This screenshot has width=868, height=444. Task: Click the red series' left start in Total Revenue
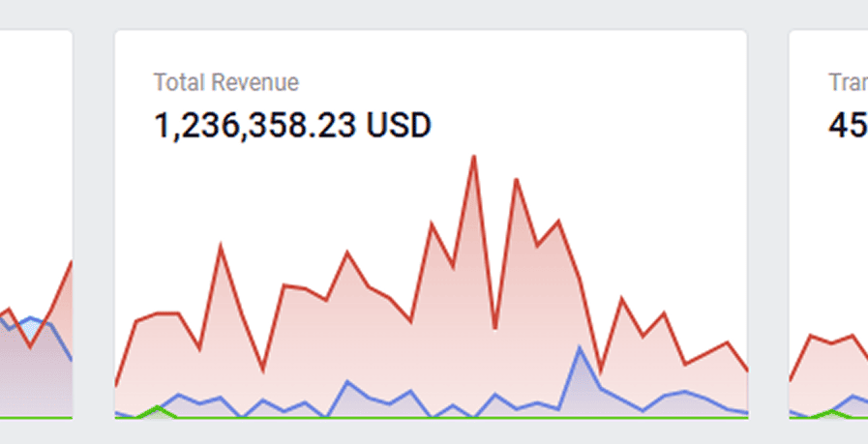[117, 383]
